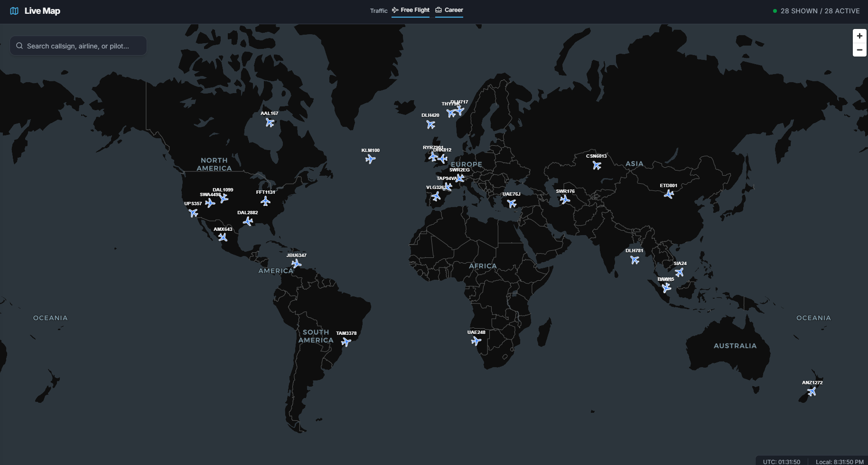Select the DHK812 aircraft marker
Screen dimensions: 868x465
(x=443, y=159)
